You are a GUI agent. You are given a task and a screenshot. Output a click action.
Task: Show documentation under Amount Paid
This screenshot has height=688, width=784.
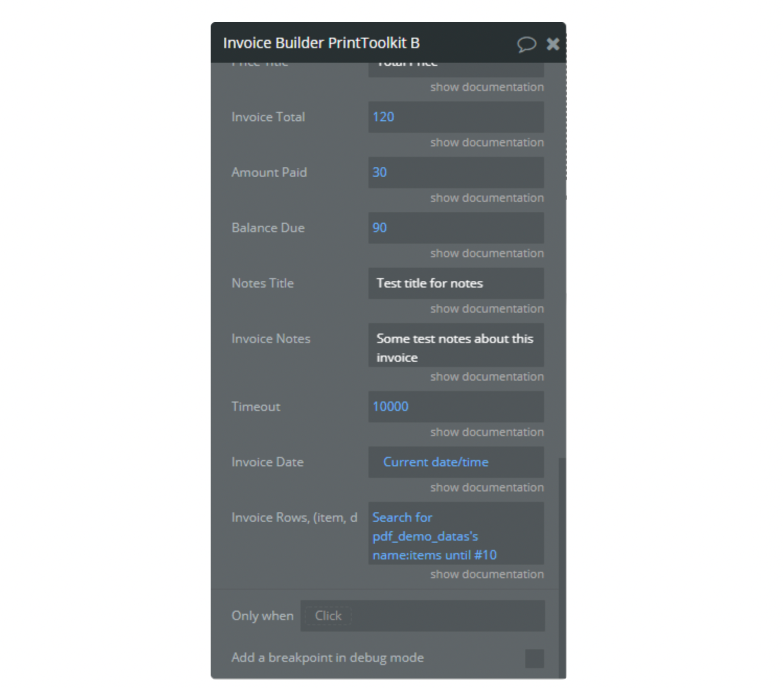pyautogui.click(x=487, y=198)
